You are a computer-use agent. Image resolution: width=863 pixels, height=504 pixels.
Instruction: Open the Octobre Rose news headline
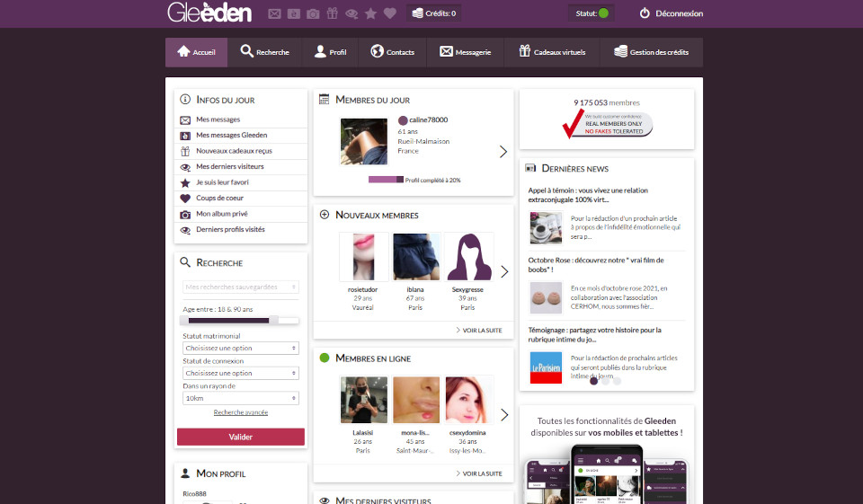coord(596,265)
